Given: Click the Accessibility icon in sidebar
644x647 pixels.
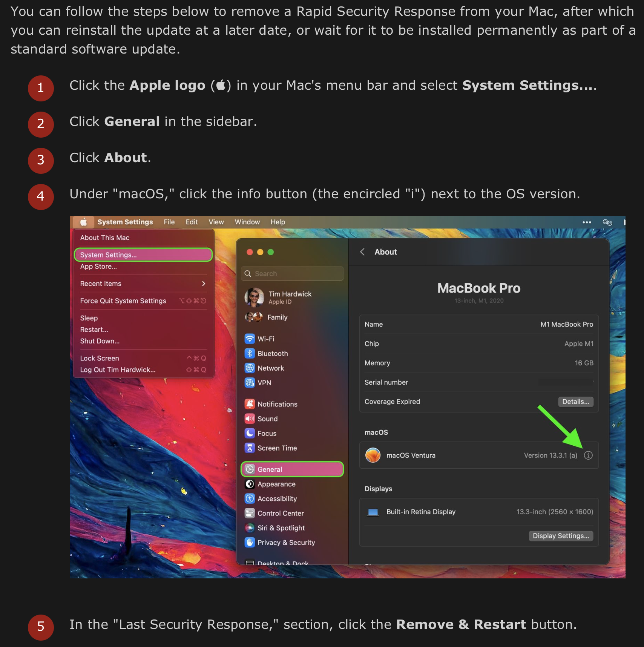Looking at the screenshot, I should click(x=250, y=498).
